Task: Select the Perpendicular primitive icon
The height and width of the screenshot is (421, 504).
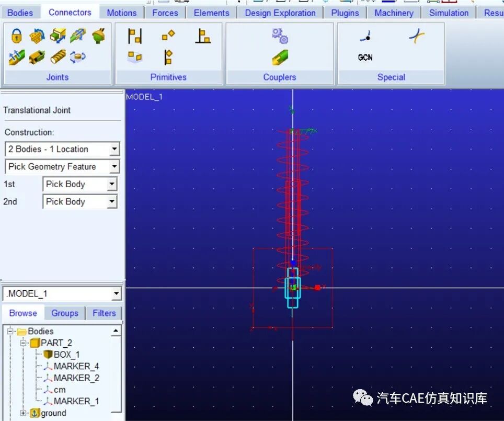Action: coord(203,36)
